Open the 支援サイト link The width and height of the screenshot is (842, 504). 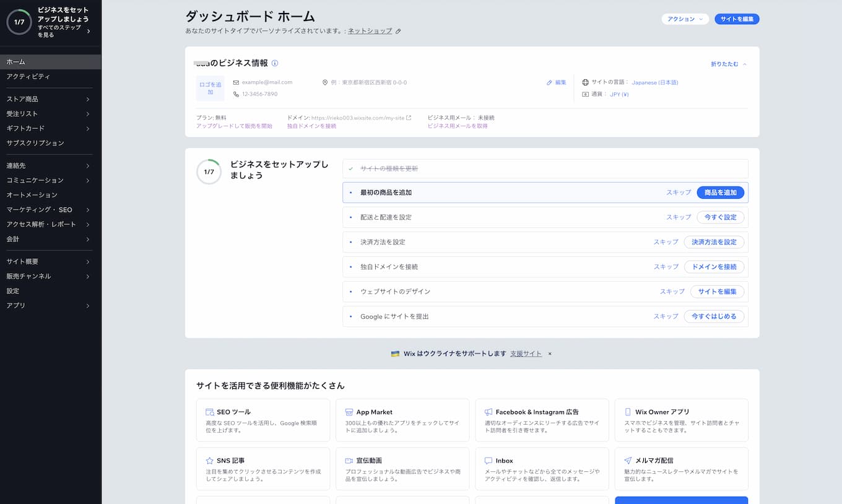(x=526, y=354)
